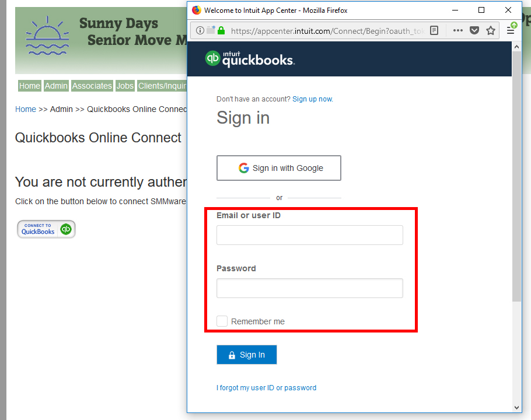Click the Connect to QuickBooks button
Screen dimensions: 531x420
pyautogui.click(x=46, y=229)
